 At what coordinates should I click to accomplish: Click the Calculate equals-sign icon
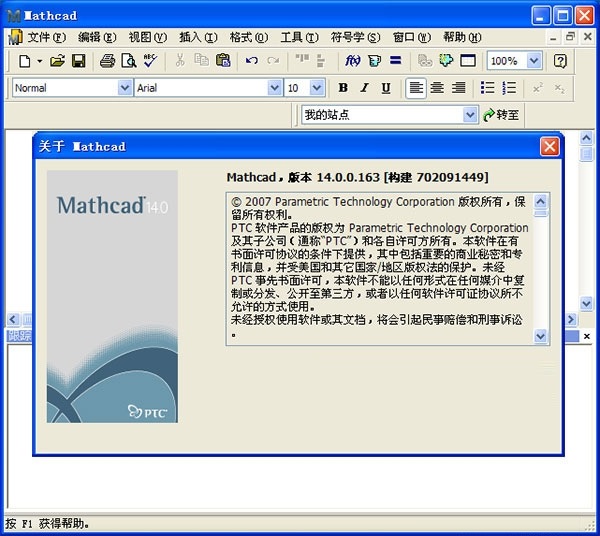pos(396,60)
